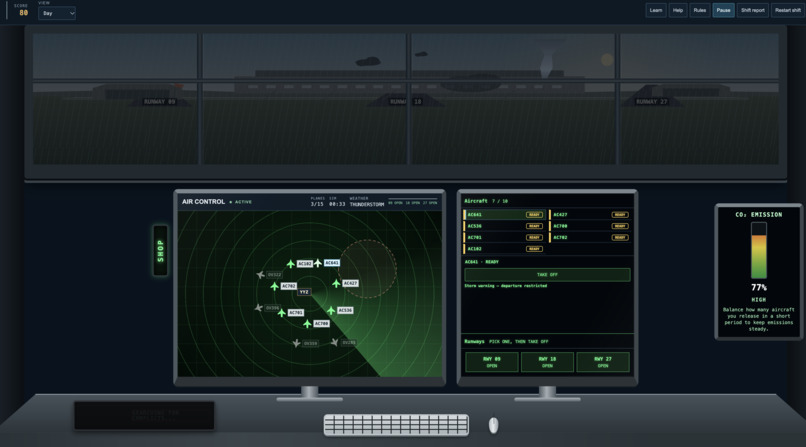Image resolution: width=806 pixels, height=447 pixels.
Task: Click the AC427 label tag on radar
Action: pyautogui.click(x=350, y=283)
